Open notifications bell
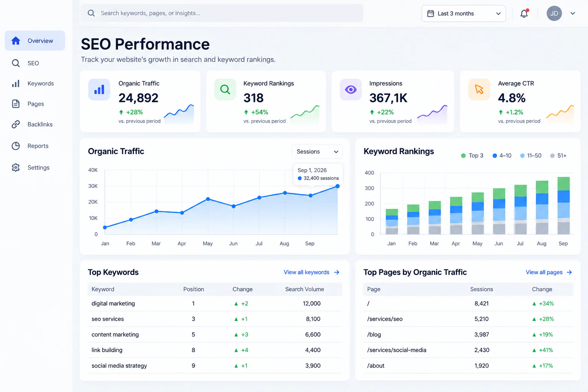 [524, 13]
